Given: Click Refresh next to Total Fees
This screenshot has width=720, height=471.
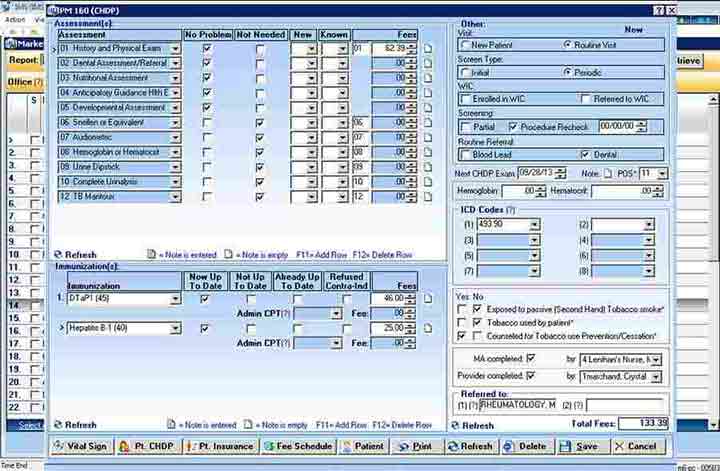Looking at the screenshot, I should (x=473, y=426).
